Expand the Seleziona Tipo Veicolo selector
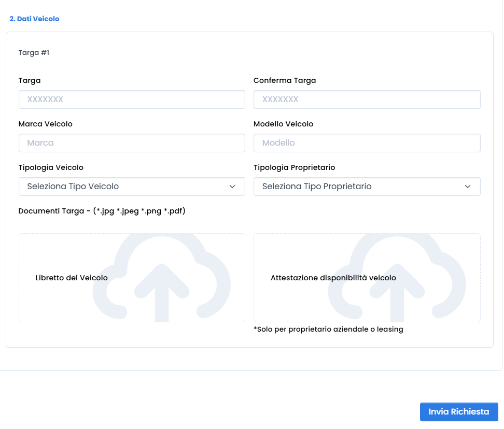504x429 pixels. [x=132, y=187]
